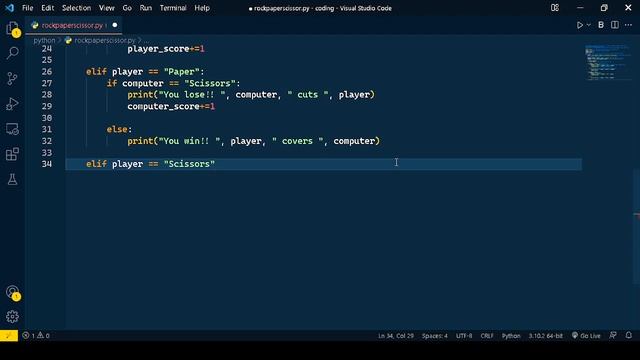Image resolution: width=640 pixels, height=360 pixels.
Task: Click the feedback icon in status bar
Action: pos(613,336)
